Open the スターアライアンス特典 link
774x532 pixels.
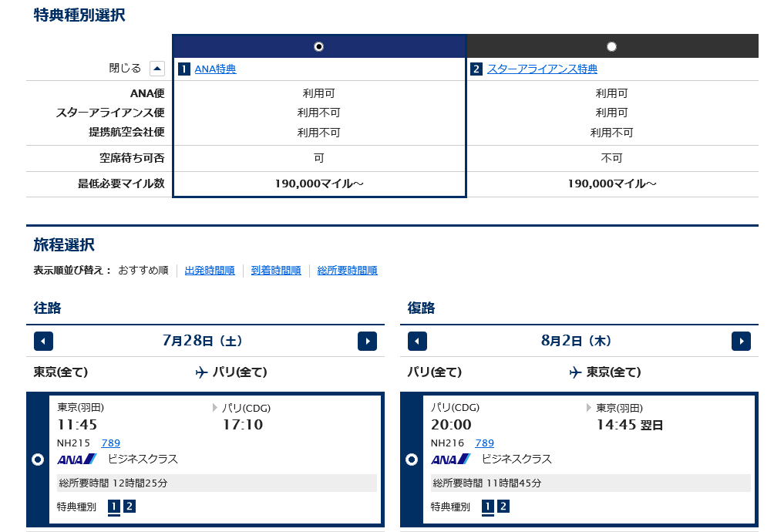click(x=542, y=69)
